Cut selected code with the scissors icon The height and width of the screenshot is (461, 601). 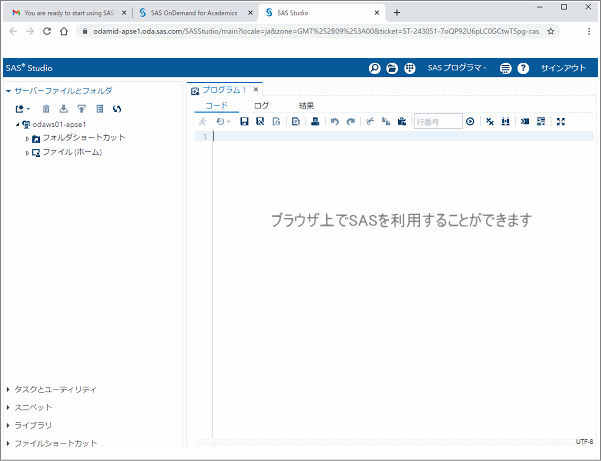click(x=369, y=121)
